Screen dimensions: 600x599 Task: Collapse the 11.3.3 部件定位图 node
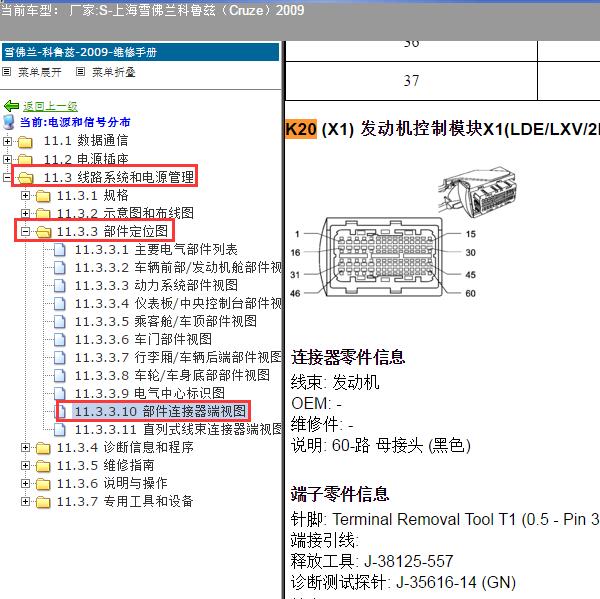tap(25, 232)
